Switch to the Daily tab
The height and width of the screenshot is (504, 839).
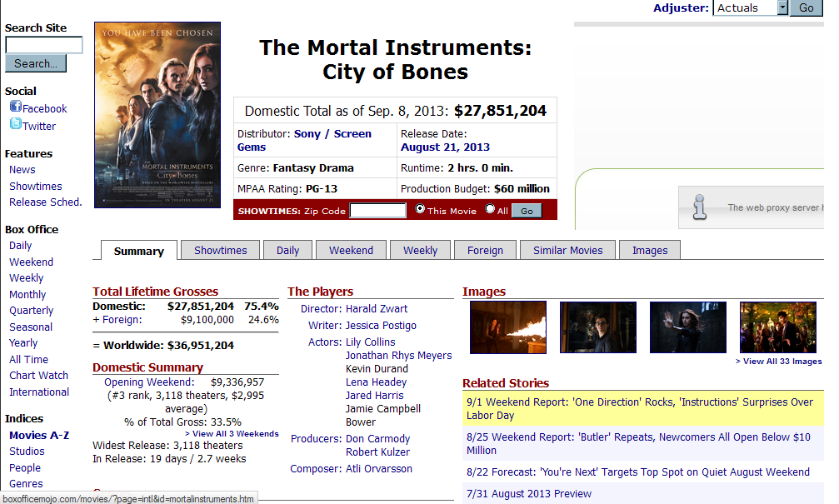pos(288,251)
